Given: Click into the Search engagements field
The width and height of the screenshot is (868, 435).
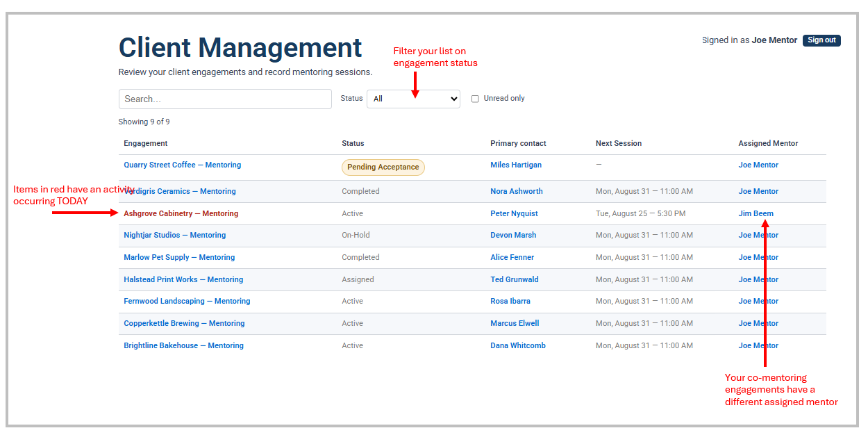Looking at the screenshot, I should coord(225,99).
